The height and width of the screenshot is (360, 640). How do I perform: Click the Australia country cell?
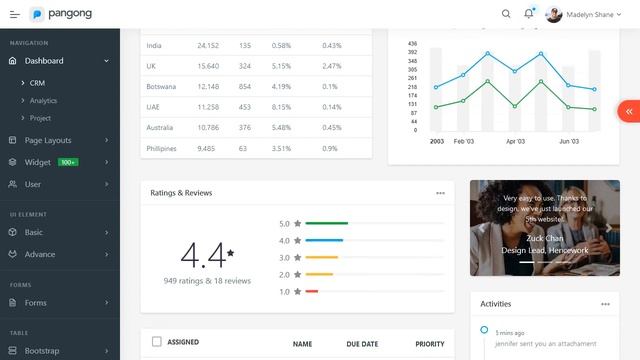160,127
